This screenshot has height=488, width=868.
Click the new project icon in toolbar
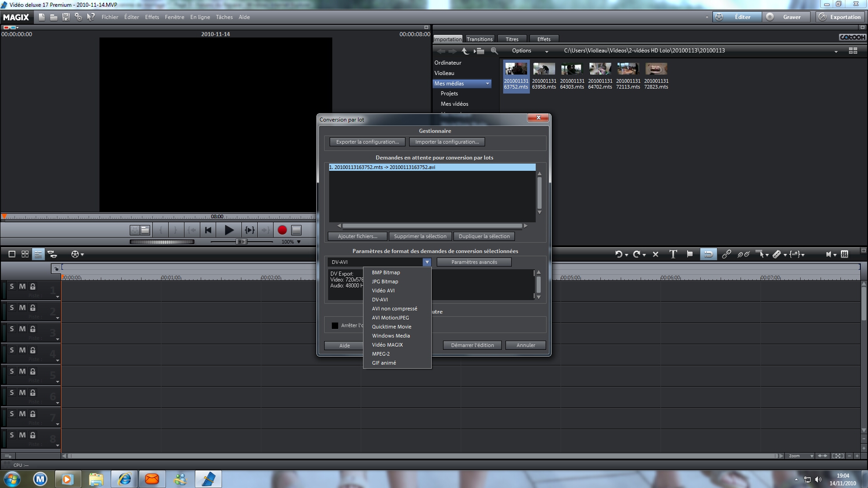click(x=42, y=17)
